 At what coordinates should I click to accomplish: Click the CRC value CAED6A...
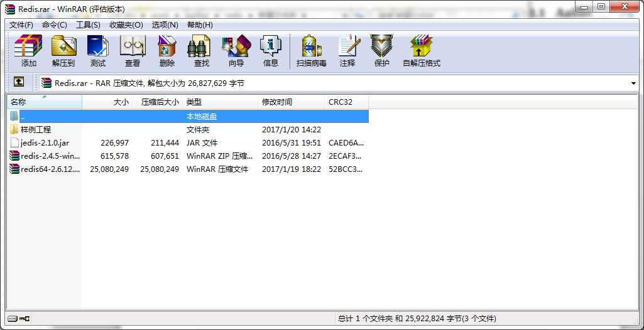pyautogui.click(x=346, y=142)
